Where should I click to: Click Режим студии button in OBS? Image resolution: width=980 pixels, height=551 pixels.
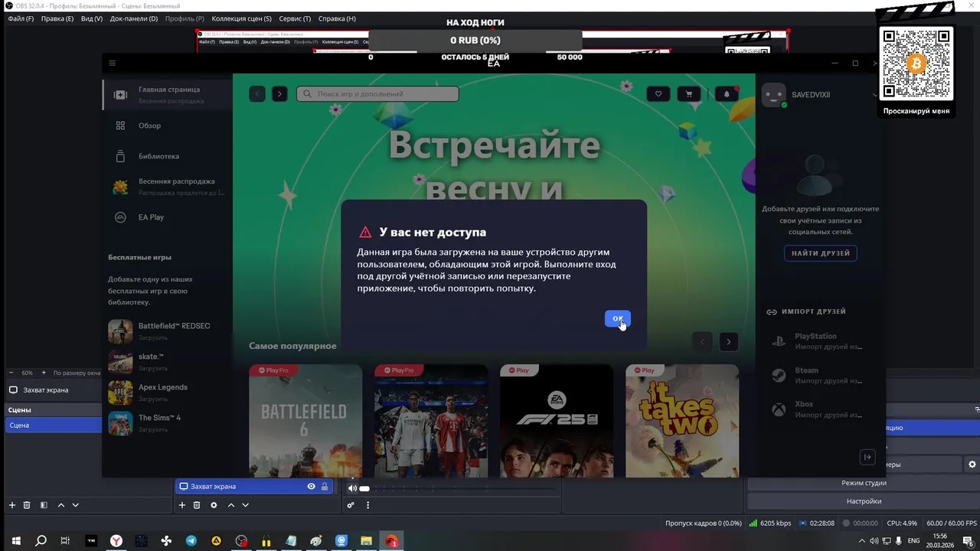point(864,483)
